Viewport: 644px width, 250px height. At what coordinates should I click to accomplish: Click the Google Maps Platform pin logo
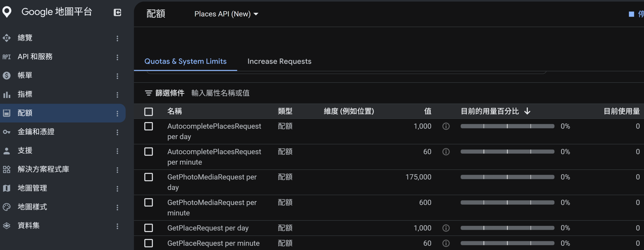[7, 12]
